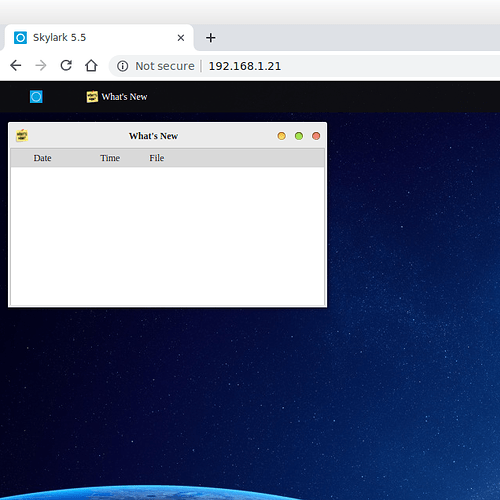500x500 pixels.
Task: Close the Skylark 5.5 tab
Action: [x=181, y=38]
